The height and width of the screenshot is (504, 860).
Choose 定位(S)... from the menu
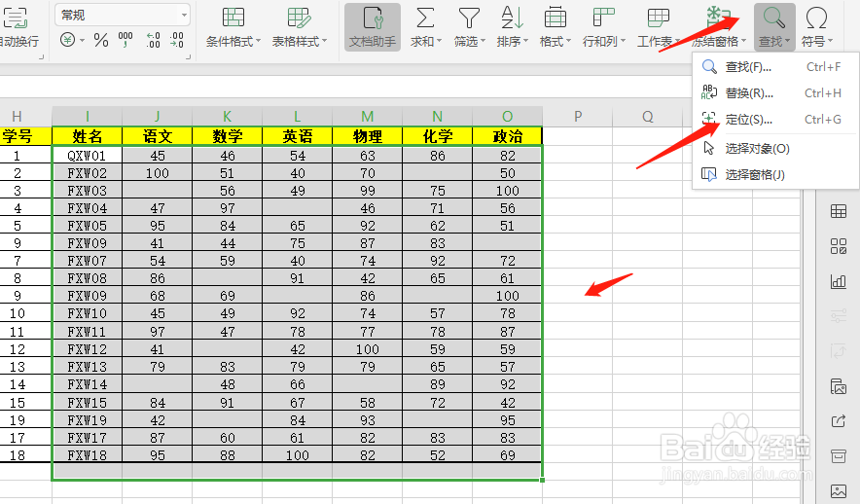click(x=775, y=119)
